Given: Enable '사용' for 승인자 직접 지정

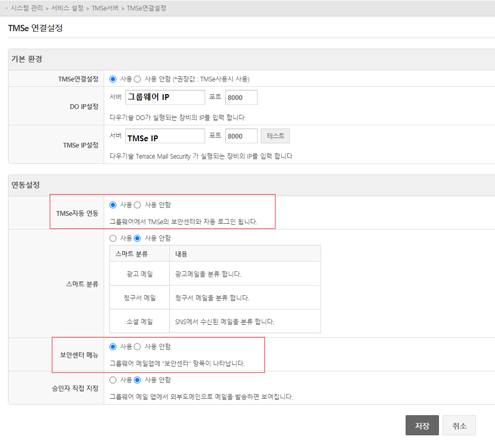Looking at the screenshot, I should click(x=113, y=380).
